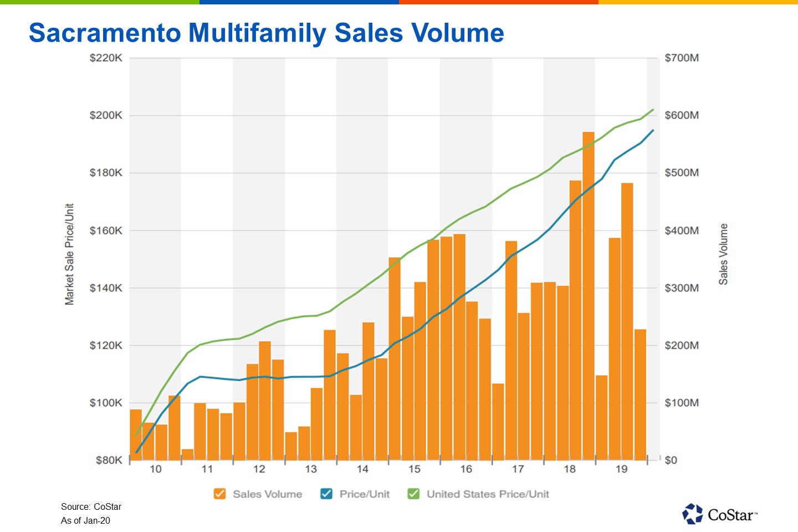
Task: Click the first orange bar at 10
Action: point(135,435)
